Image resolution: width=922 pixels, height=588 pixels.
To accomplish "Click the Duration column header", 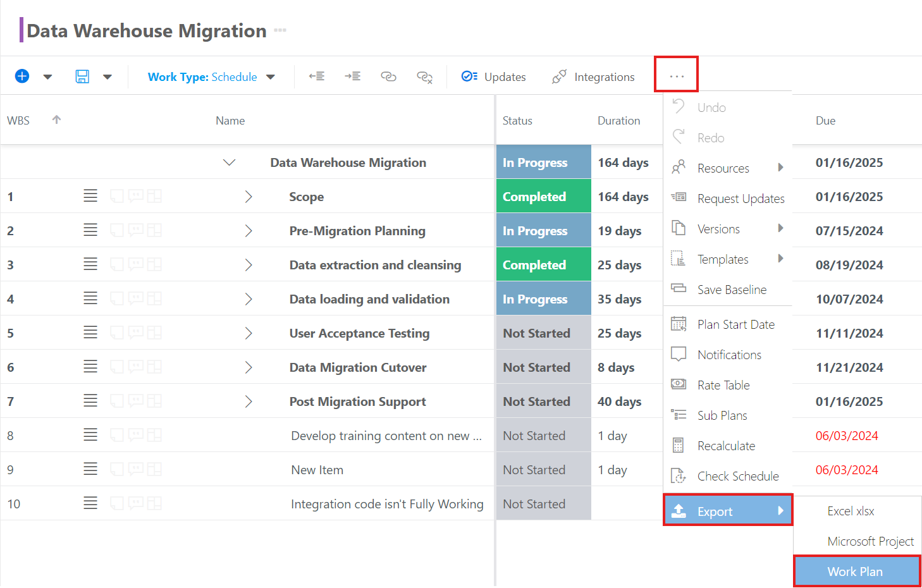I will [x=618, y=121].
